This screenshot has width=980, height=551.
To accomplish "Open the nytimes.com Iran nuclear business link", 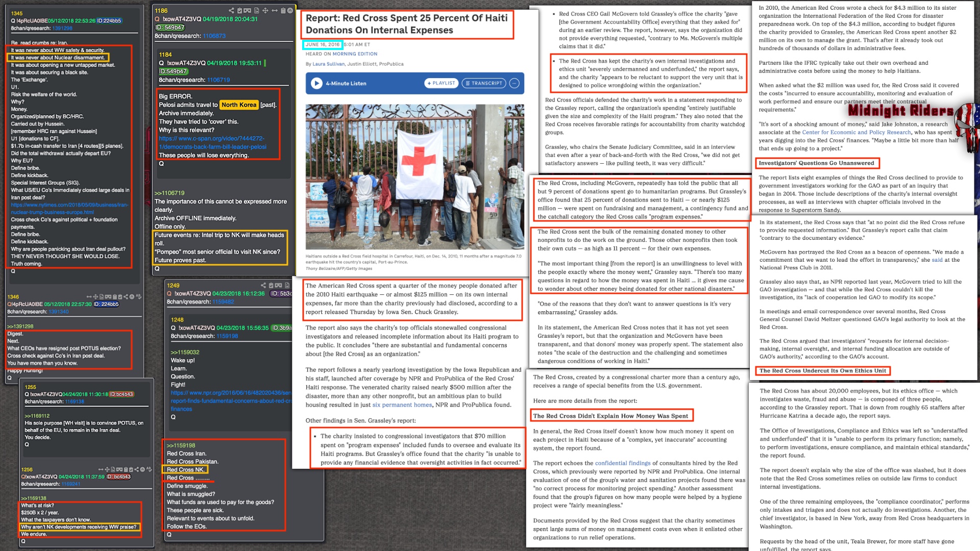I will [69, 208].
